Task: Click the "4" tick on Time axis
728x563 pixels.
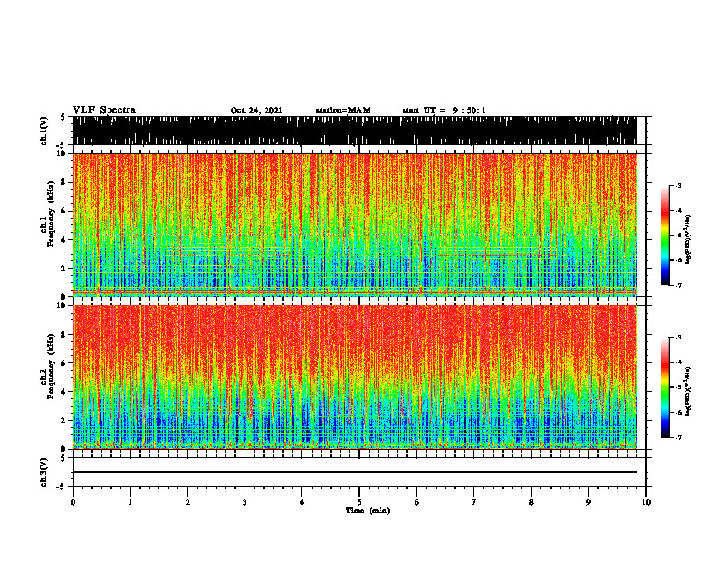Action: (302, 502)
